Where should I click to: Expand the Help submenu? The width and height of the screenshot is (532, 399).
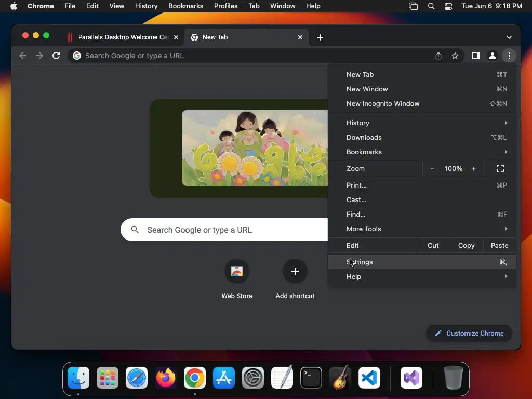[x=422, y=276]
